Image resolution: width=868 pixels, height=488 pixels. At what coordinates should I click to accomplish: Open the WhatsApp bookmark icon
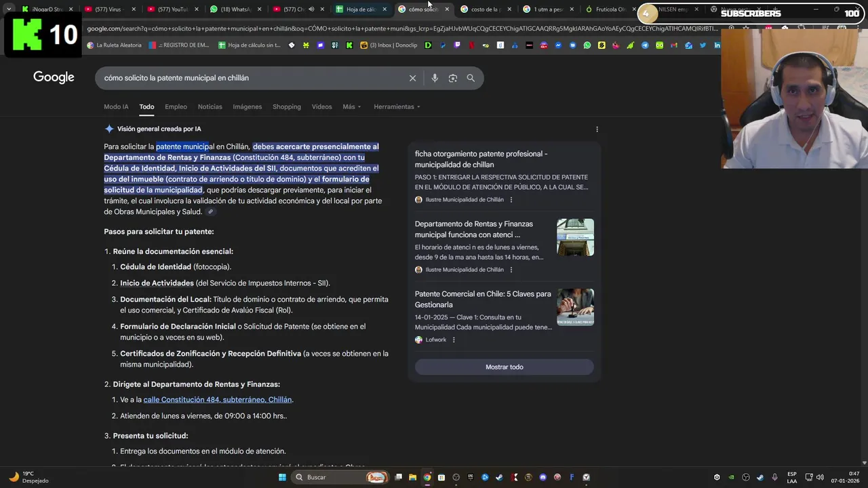[587, 45]
